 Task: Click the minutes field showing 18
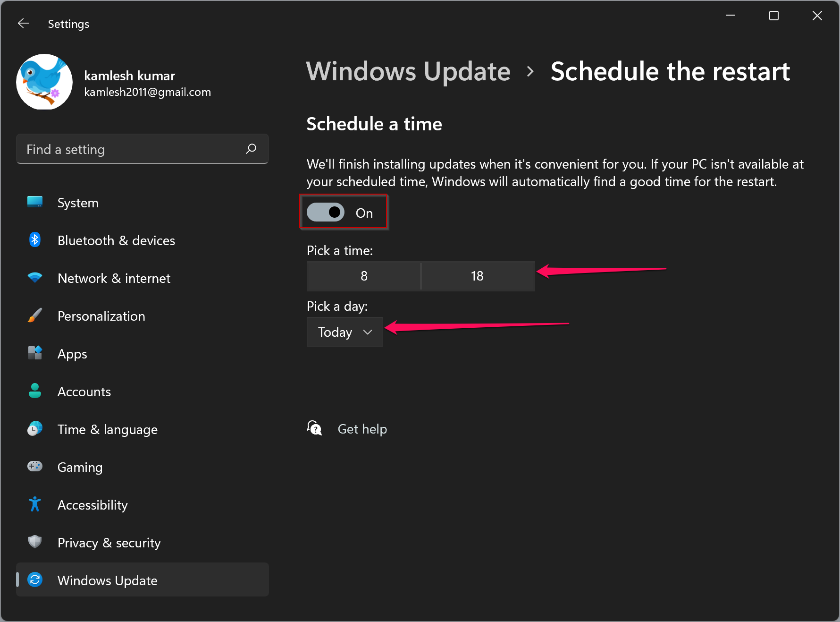pyautogui.click(x=478, y=276)
